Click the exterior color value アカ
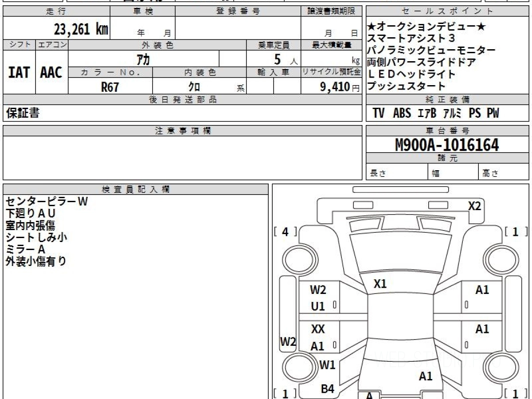The height and width of the screenshot is (399, 532). click(143, 59)
